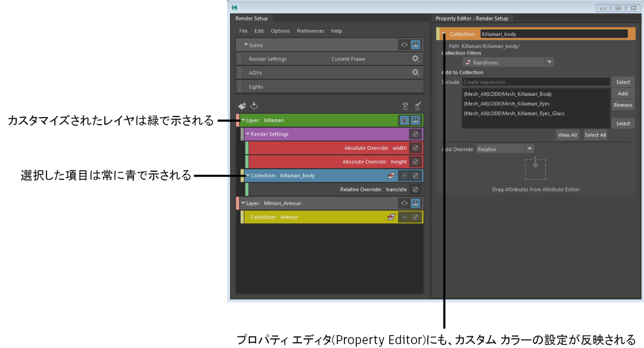Collapse Collection Killamari_body
The height and width of the screenshot is (348, 644).
(x=248, y=176)
